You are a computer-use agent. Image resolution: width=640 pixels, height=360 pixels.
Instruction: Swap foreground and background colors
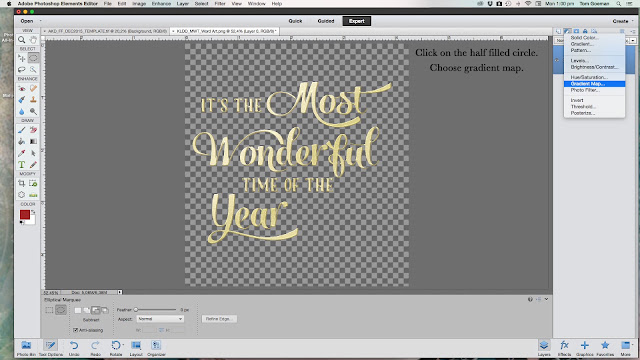(x=33, y=212)
